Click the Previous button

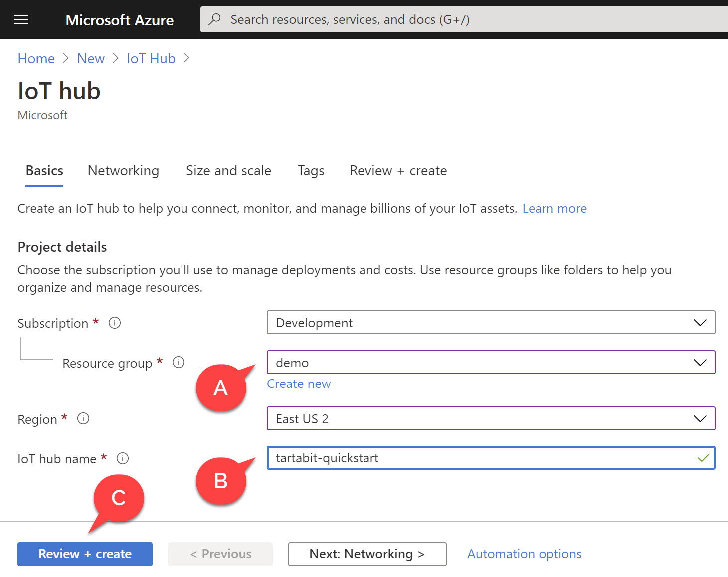[x=220, y=554]
